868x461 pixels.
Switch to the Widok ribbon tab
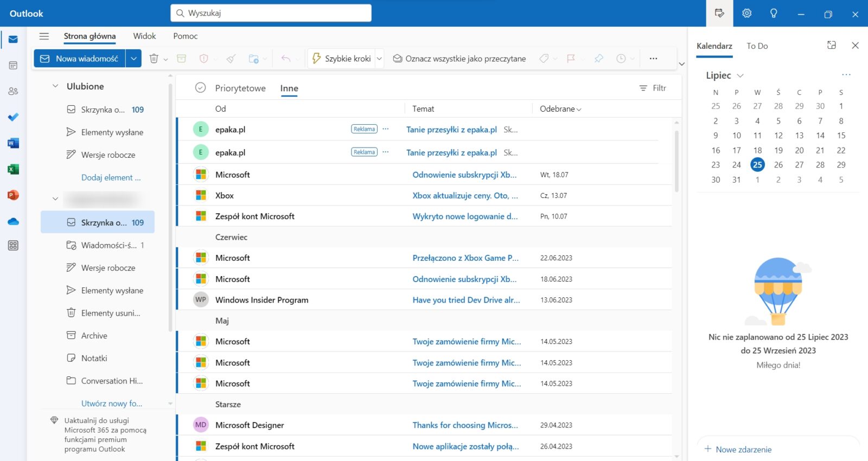144,36
